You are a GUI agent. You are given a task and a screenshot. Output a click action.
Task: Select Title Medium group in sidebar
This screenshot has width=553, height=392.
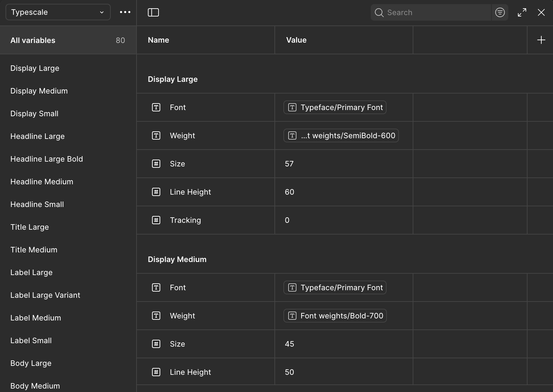click(x=34, y=250)
